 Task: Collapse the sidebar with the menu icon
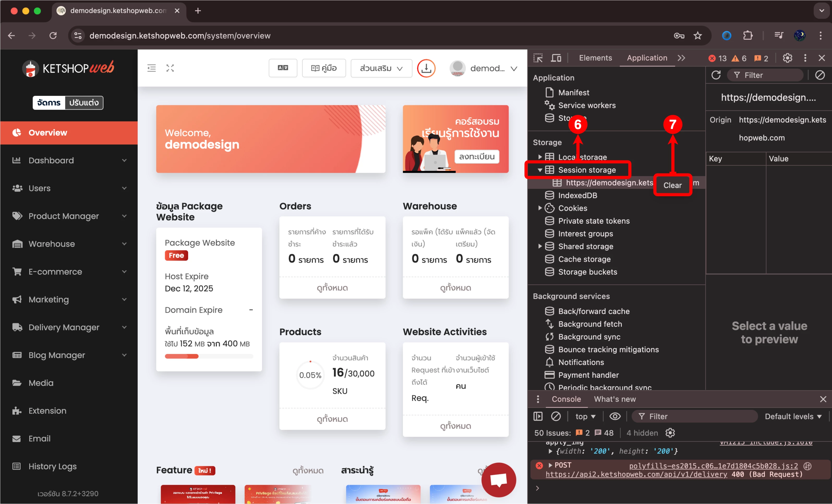pos(152,68)
